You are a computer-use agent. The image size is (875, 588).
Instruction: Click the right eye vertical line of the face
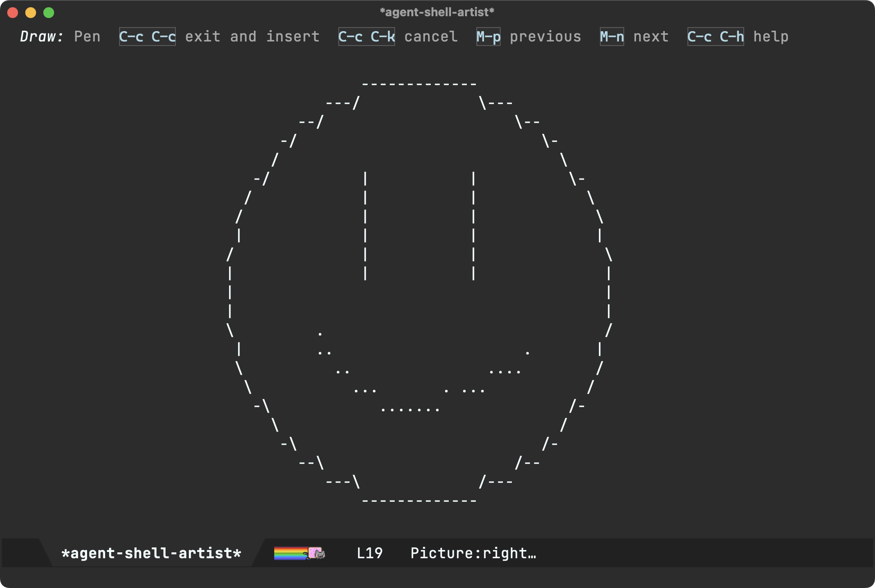point(473,226)
